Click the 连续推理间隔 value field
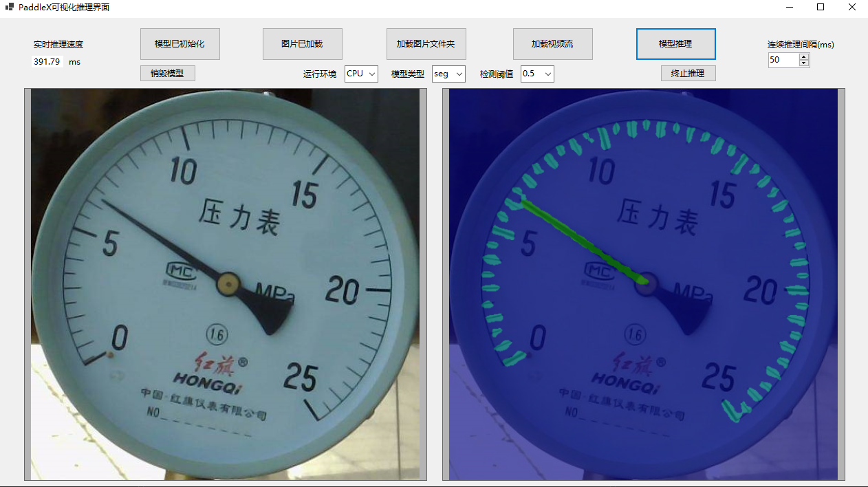The height and width of the screenshot is (487, 868). (x=783, y=61)
